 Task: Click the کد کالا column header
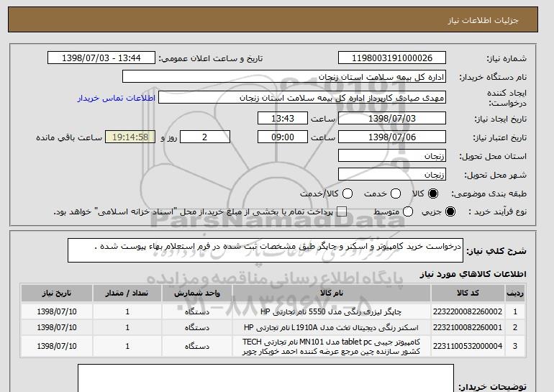point(468,293)
